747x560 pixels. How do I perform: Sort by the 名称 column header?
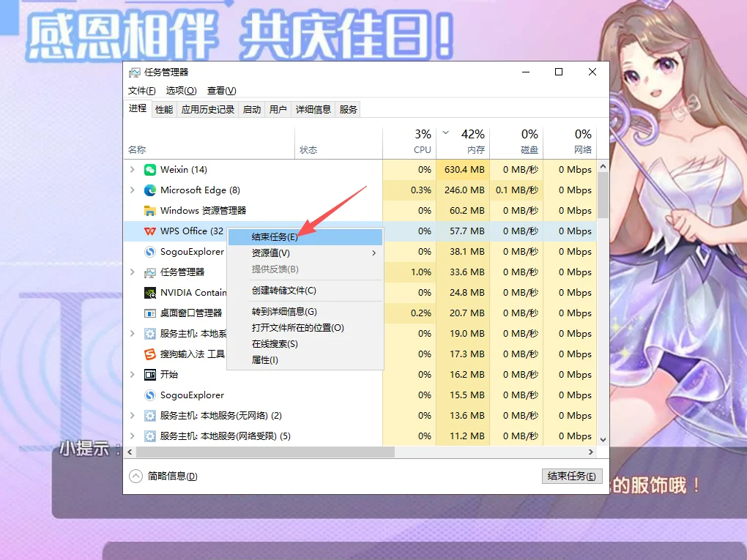coord(209,142)
